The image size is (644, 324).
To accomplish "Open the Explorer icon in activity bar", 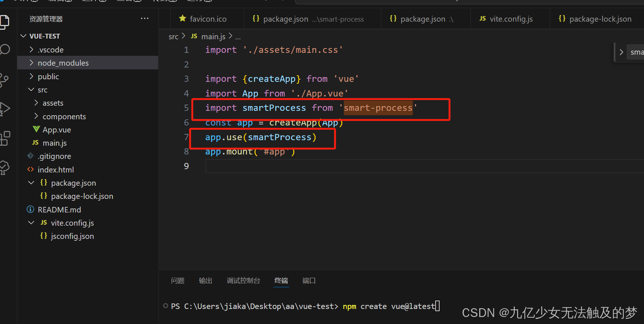I will (4, 22).
